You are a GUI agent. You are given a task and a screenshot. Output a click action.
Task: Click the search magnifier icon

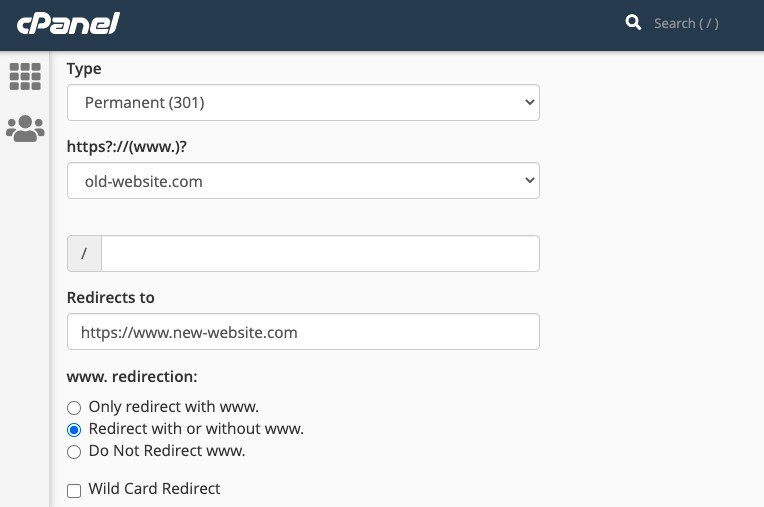pyautogui.click(x=633, y=22)
